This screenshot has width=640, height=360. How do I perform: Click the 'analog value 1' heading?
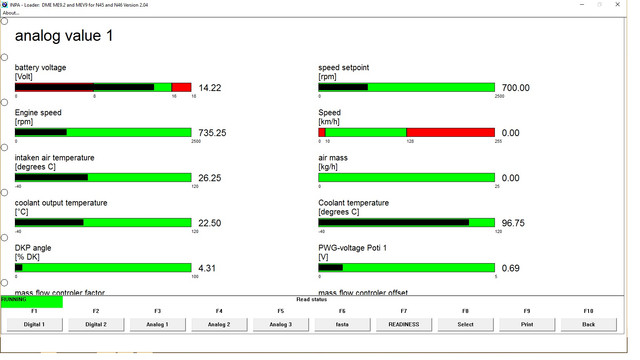click(x=64, y=36)
